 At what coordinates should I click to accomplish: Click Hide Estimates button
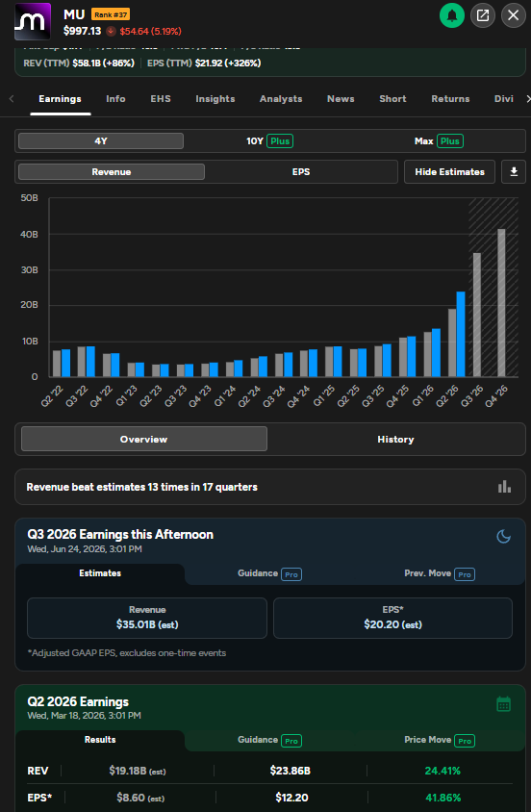coord(450,172)
